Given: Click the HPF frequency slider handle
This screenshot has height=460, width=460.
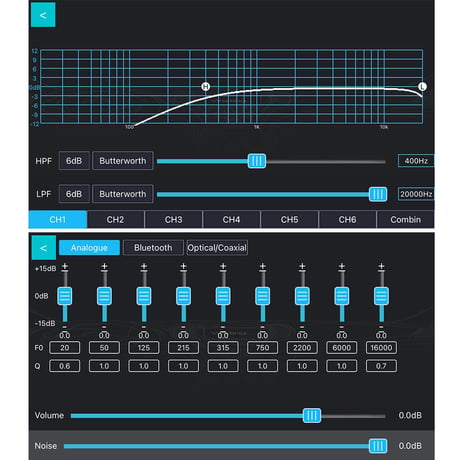Looking at the screenshot, I should click(257, 161).
